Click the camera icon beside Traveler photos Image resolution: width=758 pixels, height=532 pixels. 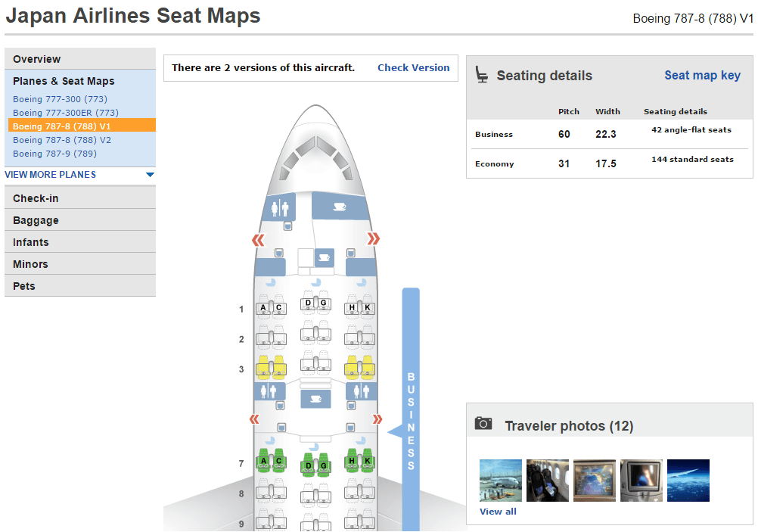coord(483,424)
